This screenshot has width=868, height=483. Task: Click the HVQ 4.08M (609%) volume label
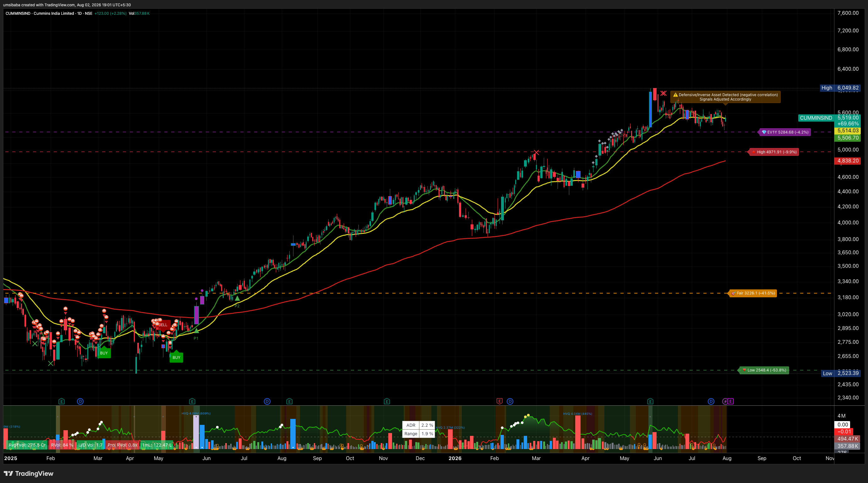click(196, 414)
